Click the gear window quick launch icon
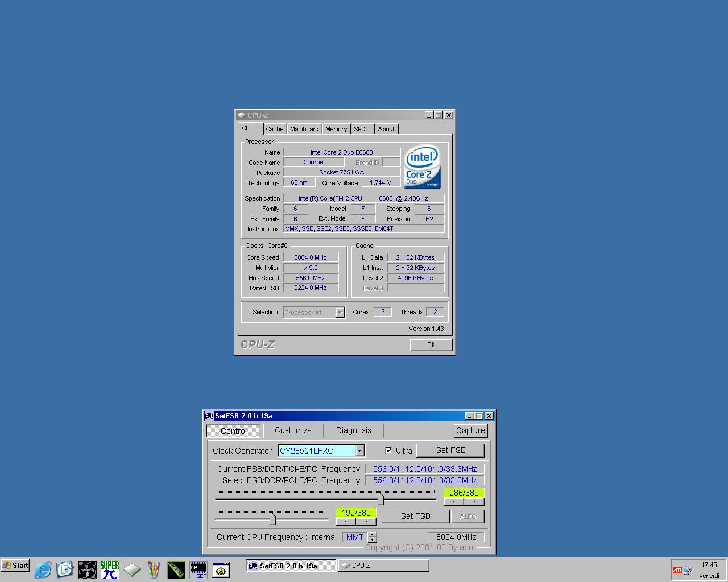The image size is (728, 582). [x=221, y=569]
